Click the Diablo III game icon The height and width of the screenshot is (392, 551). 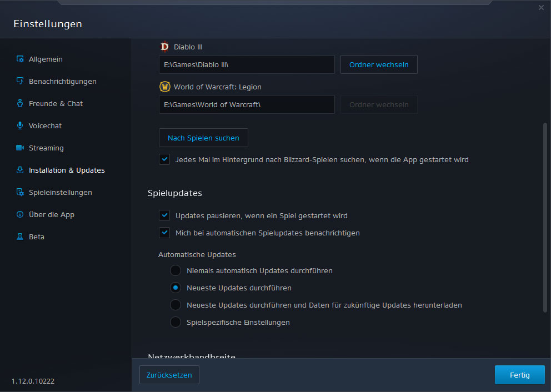coord(164,47)
